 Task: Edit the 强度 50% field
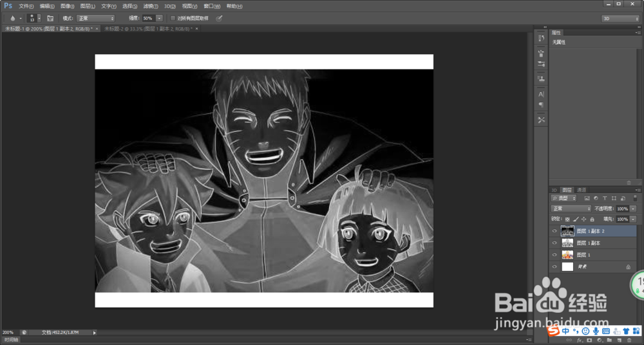tap(148, 19)
